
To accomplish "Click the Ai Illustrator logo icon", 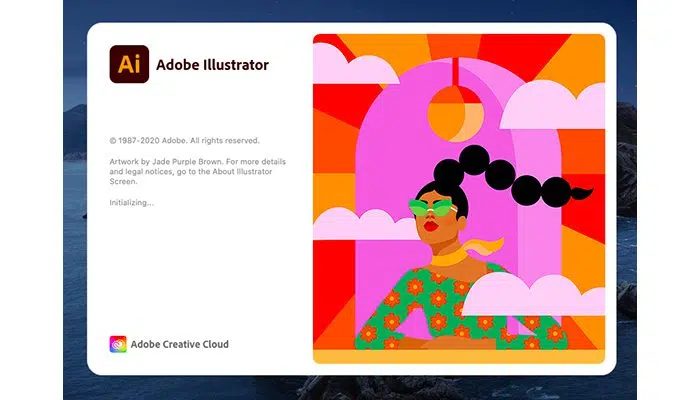I will pos(129,64).
